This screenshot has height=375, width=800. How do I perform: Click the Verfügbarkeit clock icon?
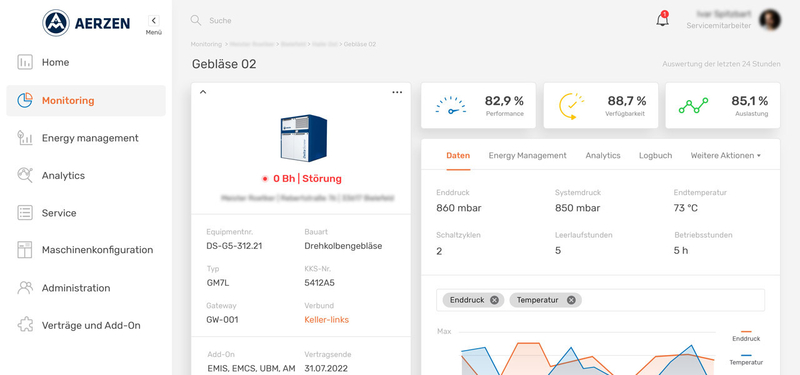(571, 106)
